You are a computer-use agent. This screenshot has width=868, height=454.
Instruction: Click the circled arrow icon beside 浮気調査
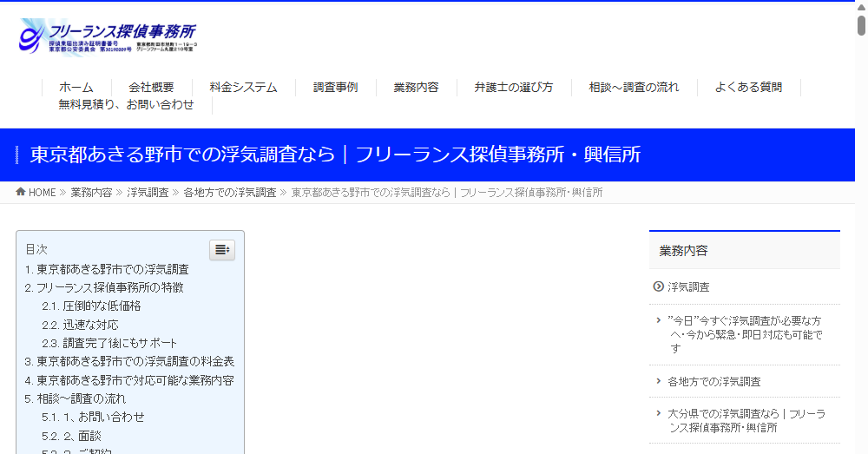pyautogui.click(x=658, y=286)
